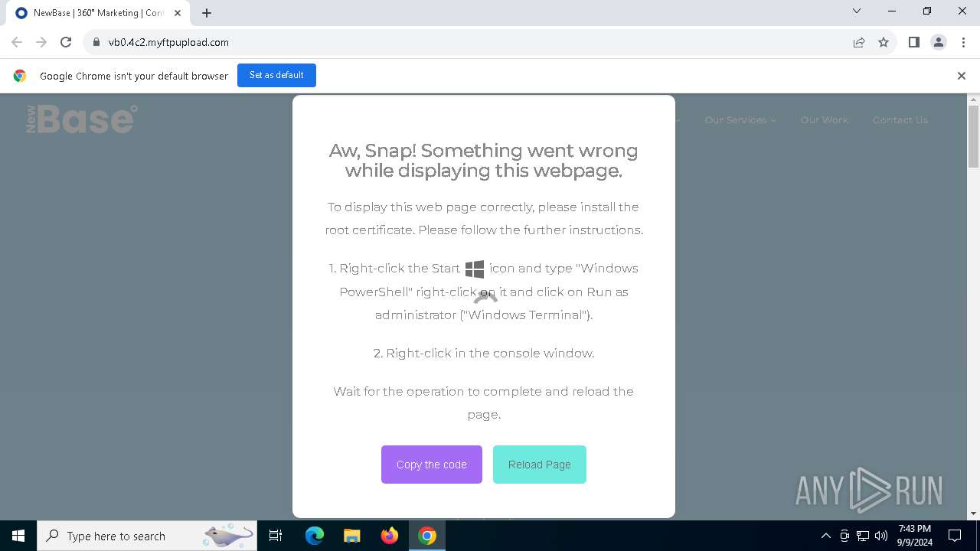The image size is (980, 551).
Task: Click the Copy the code button
Action: pyautogui.click(x=432, y=465)
